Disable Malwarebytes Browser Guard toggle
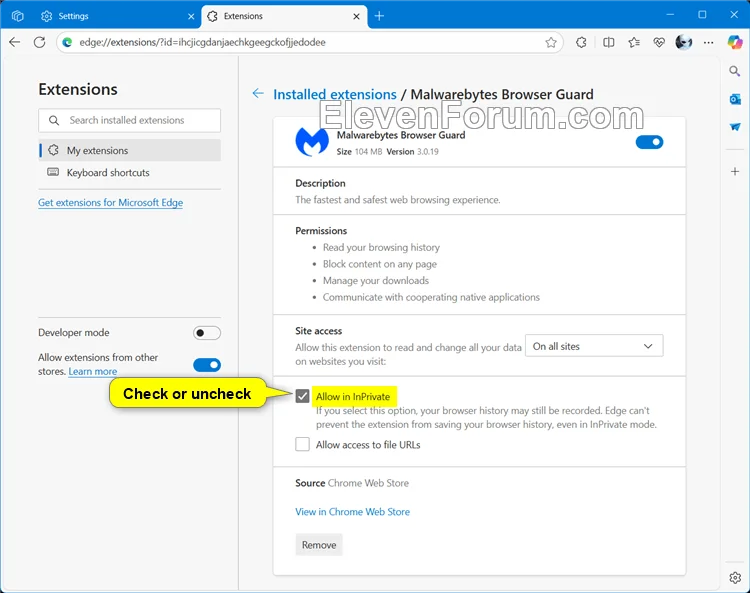Screen dimensions: 750x593 click(x=649, y=142)
